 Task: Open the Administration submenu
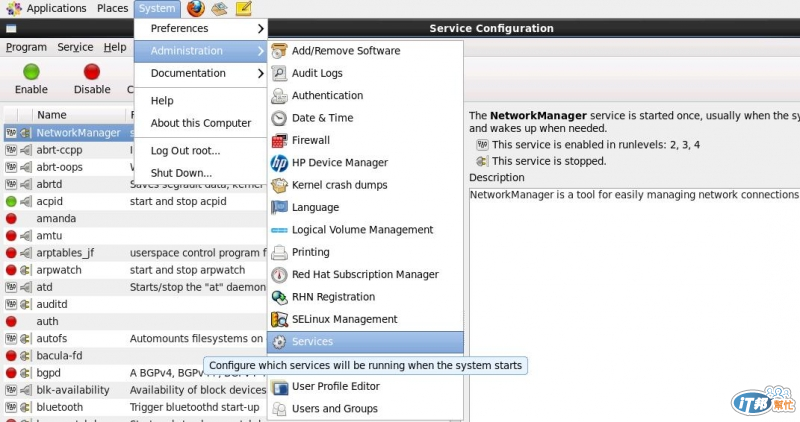(x=200, y=51)
